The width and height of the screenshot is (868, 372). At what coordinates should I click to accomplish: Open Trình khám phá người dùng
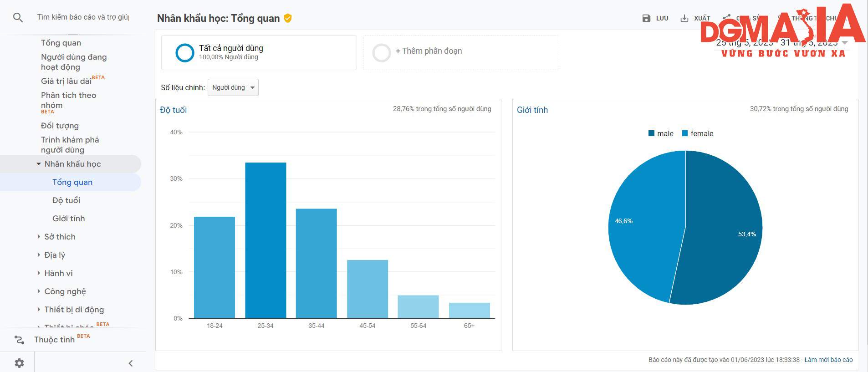[x=70, y=145]
